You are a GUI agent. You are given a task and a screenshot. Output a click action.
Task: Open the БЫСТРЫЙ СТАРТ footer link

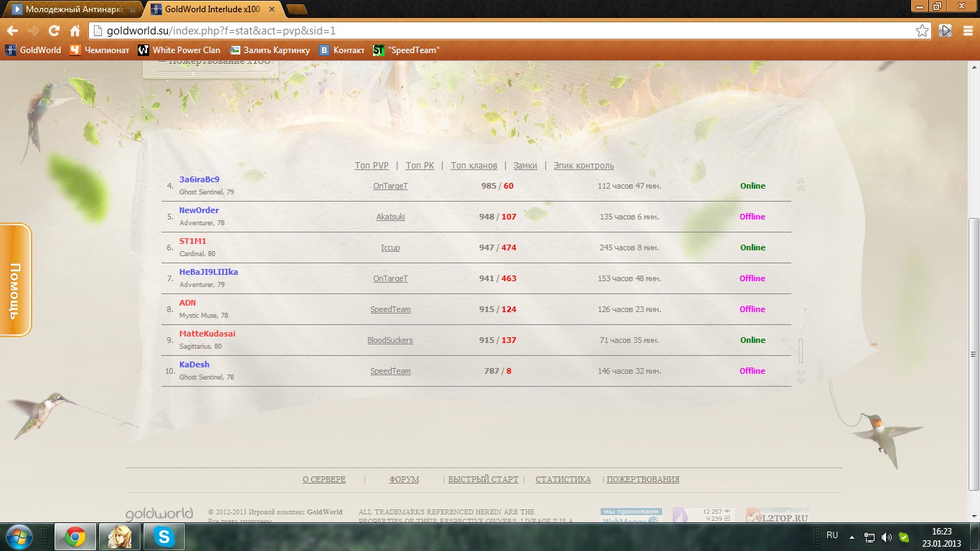pyautogui.click(x=483, y=479)
